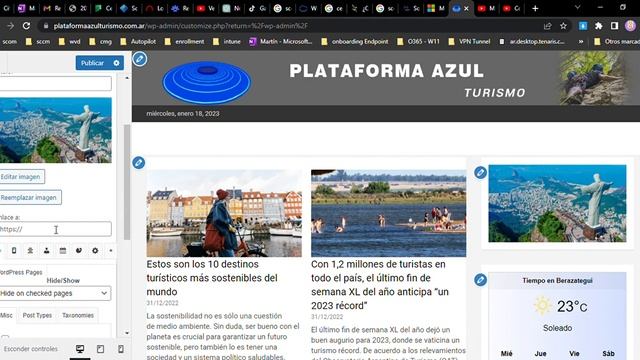
Task: Select the gear settings icon in widget options
Action: (x=95, y=251)
